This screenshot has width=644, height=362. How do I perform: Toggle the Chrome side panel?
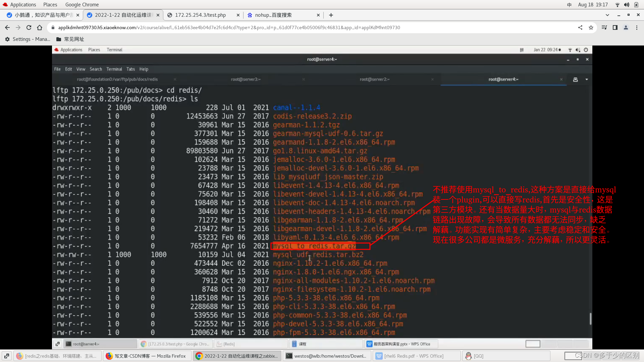(615, 27)
